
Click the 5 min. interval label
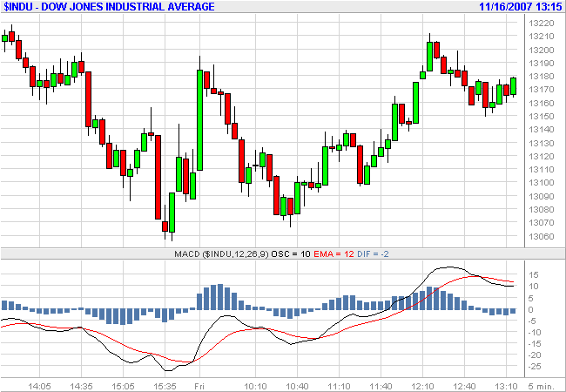tap(541, 386)
